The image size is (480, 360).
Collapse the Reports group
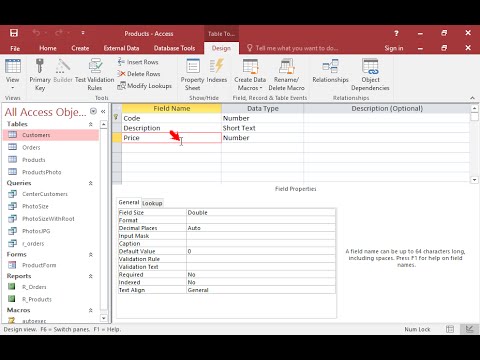click(90, 276)
